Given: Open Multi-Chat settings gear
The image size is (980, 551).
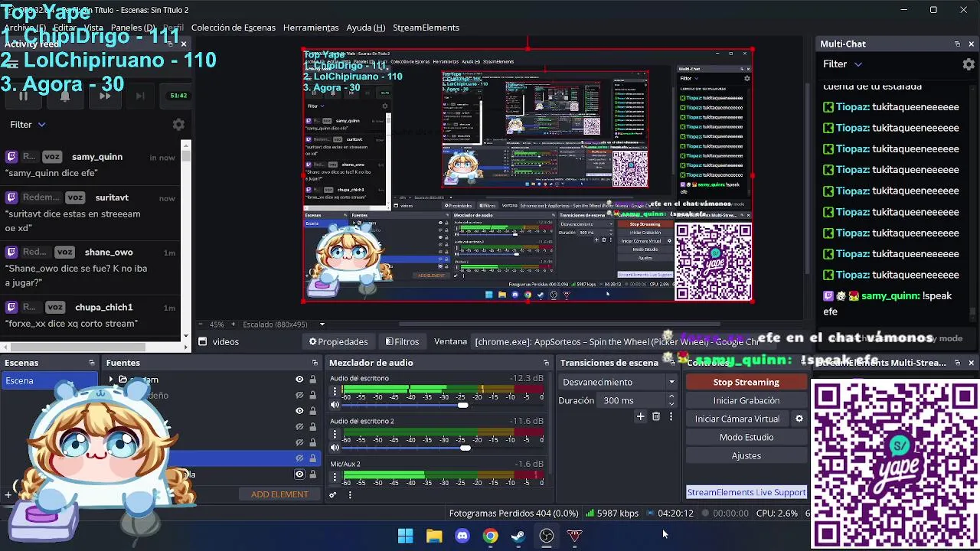Looking at the screenshot, I should point(969,64).
